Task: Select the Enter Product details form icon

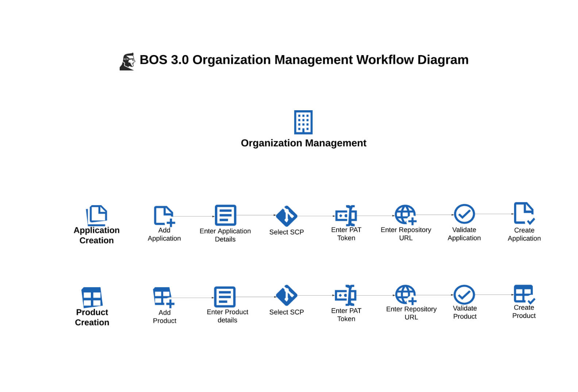Action: [x=224, y=297]
